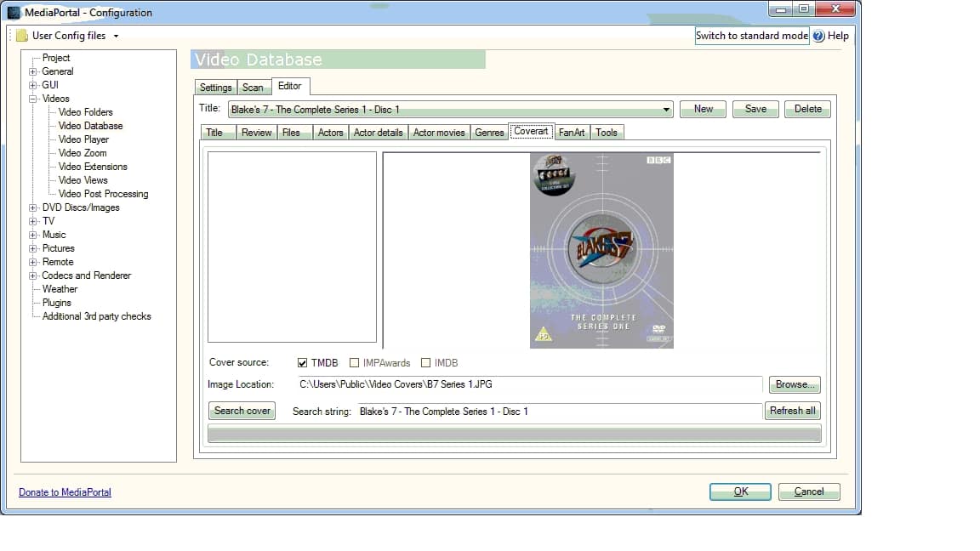Select Plugins in the tree
The width and height of the screenshot is (980, 551).
(x=57, y=303)
